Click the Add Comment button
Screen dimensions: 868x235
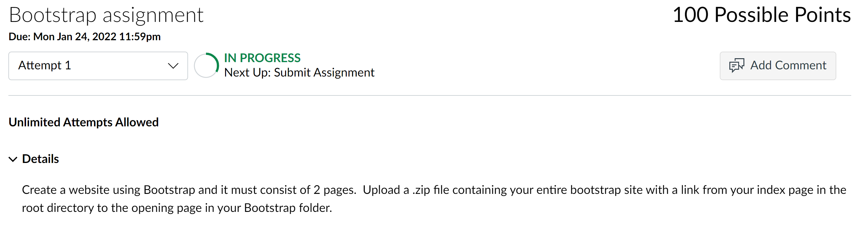click(x=778, y=65)
